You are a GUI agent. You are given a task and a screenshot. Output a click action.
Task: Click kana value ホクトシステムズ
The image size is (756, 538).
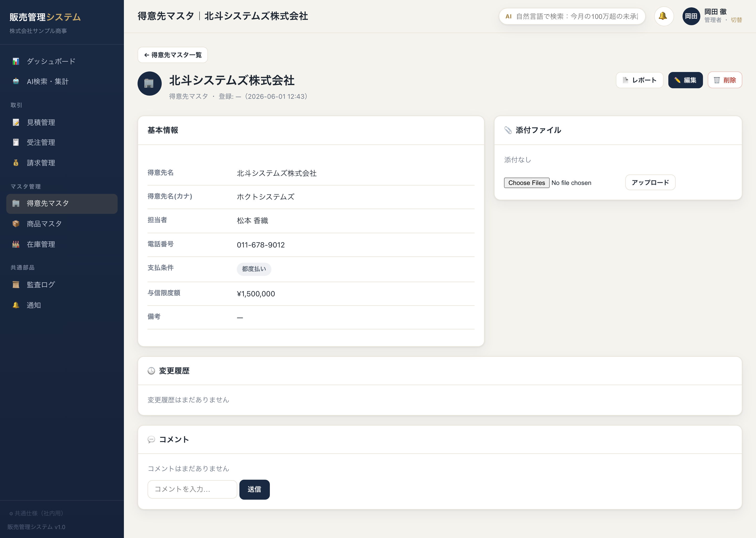pos(265,197)
